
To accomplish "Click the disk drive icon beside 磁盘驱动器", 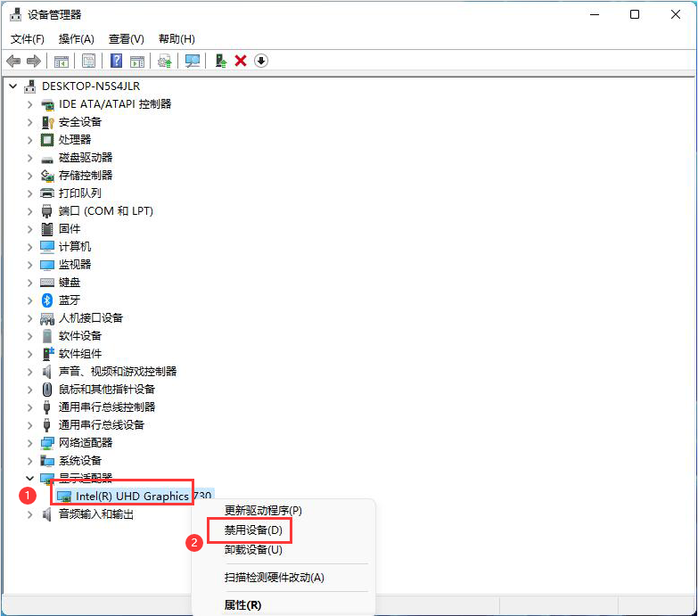I will 47,160.
